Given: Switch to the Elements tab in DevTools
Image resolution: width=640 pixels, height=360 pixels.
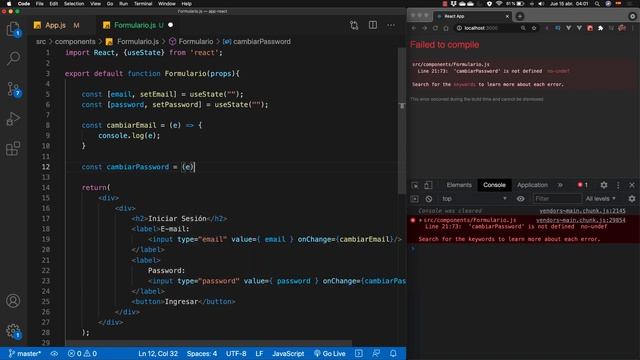Looking at the screenshot, I should 459,185.
